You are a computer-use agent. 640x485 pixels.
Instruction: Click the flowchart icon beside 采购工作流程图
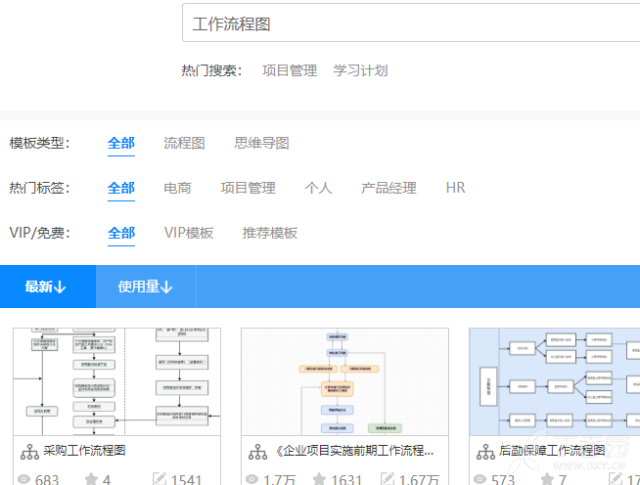tap(30, 452)
